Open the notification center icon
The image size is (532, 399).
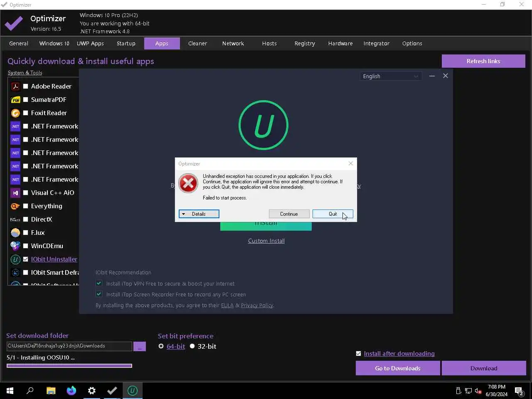pos(519,391)
